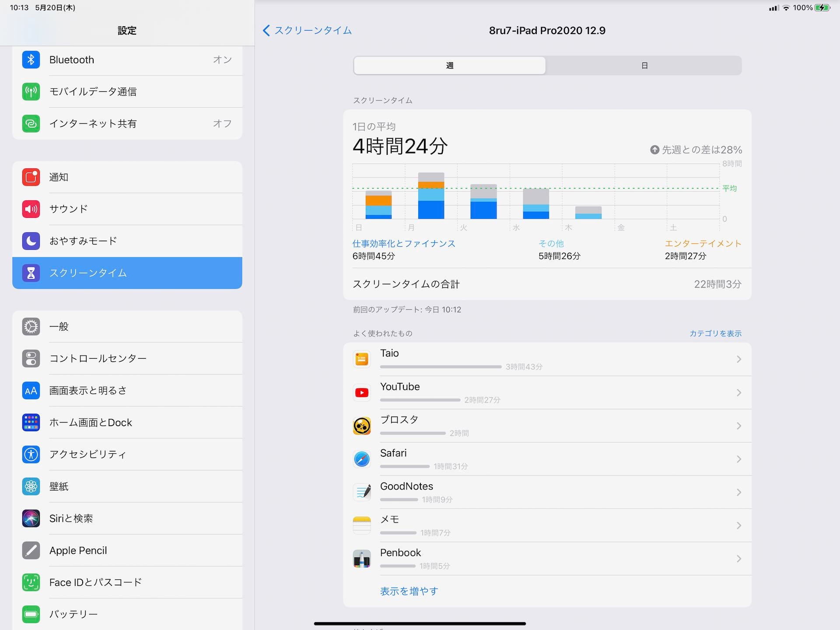Open Penbook usage details chevron
Viewport: 840px width, 630px height.
[x=739, y=559]
